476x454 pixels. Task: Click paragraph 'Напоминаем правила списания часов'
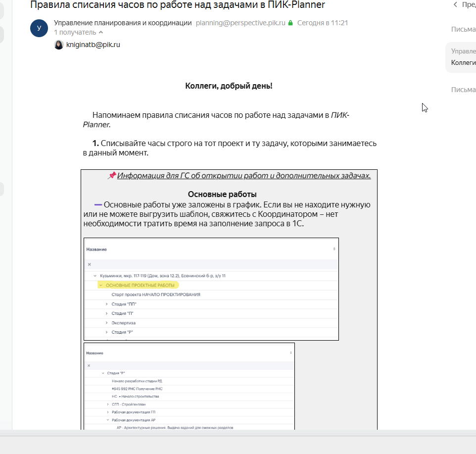click(x=216, y=120)
